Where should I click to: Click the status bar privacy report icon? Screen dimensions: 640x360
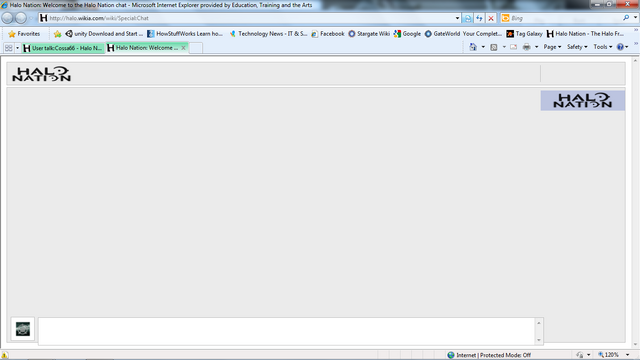[580, 355]
